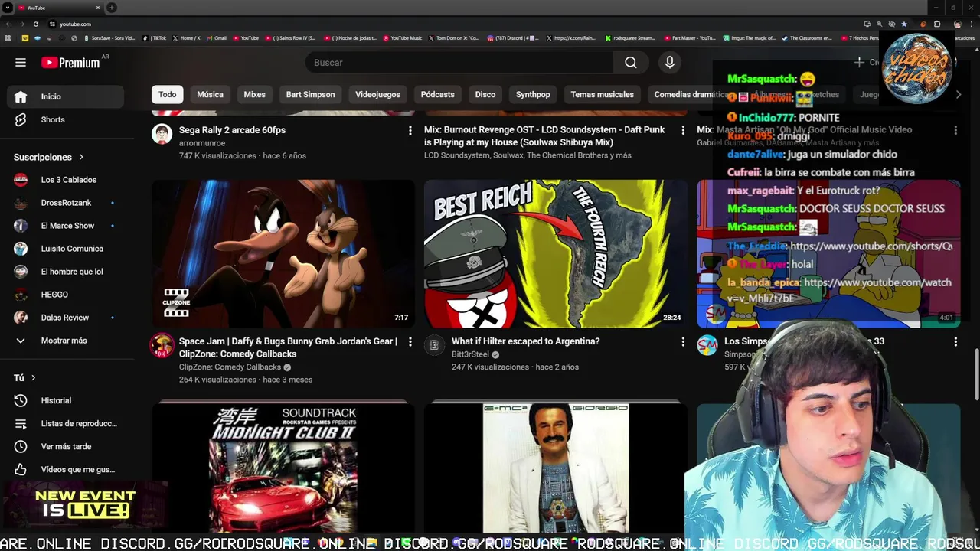980x551 pixels.
Task: Bookmark this page with star icon
Action: (x=904, y=24)
